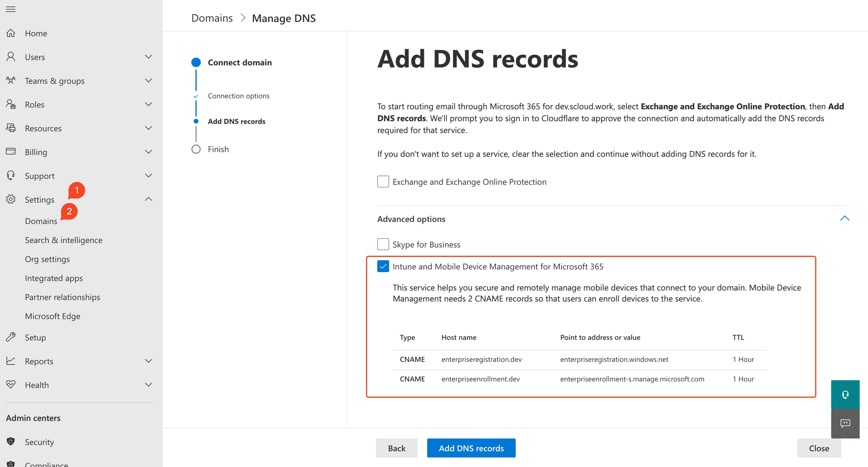Screen dimensions: 868x467
Task: Click the Connect domain step circle
Action: click(x=196, y=62)
